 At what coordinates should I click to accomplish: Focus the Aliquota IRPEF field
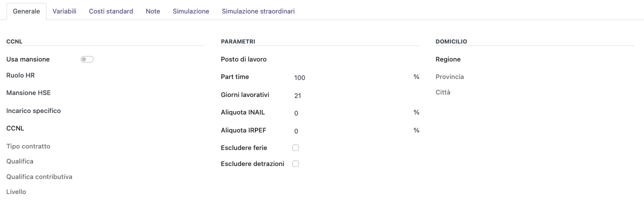(x=351, y=131)
